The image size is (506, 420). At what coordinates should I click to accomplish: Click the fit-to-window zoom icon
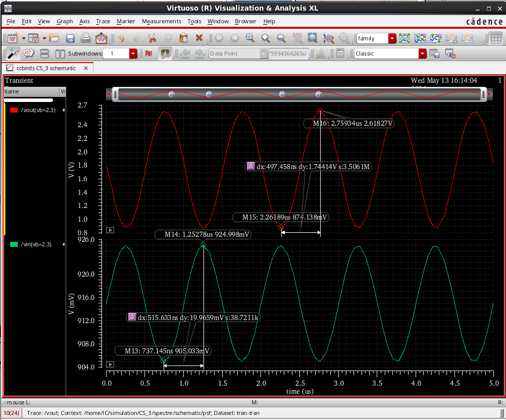pyautogui.click(x=313, y=38)
